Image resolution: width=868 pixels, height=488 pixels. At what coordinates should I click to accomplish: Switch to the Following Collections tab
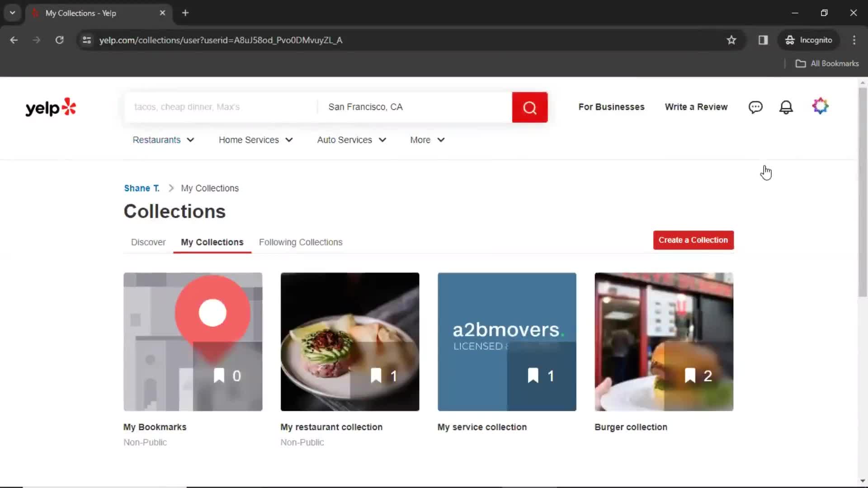tap(301, 242)
